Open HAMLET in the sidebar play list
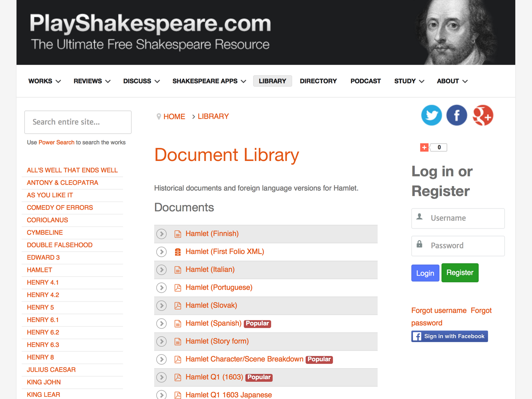The image size is (532, 399). click(x=39, y=270)
